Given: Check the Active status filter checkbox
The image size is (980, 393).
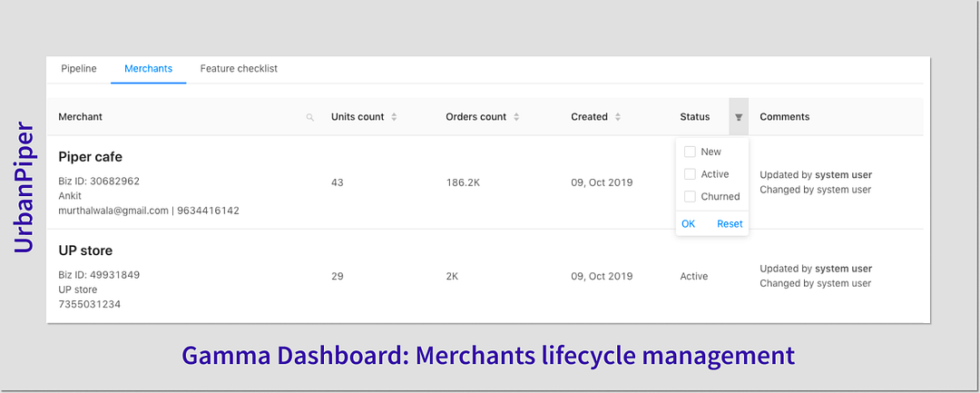Looking at the screenshot, I should coord(690,174).
